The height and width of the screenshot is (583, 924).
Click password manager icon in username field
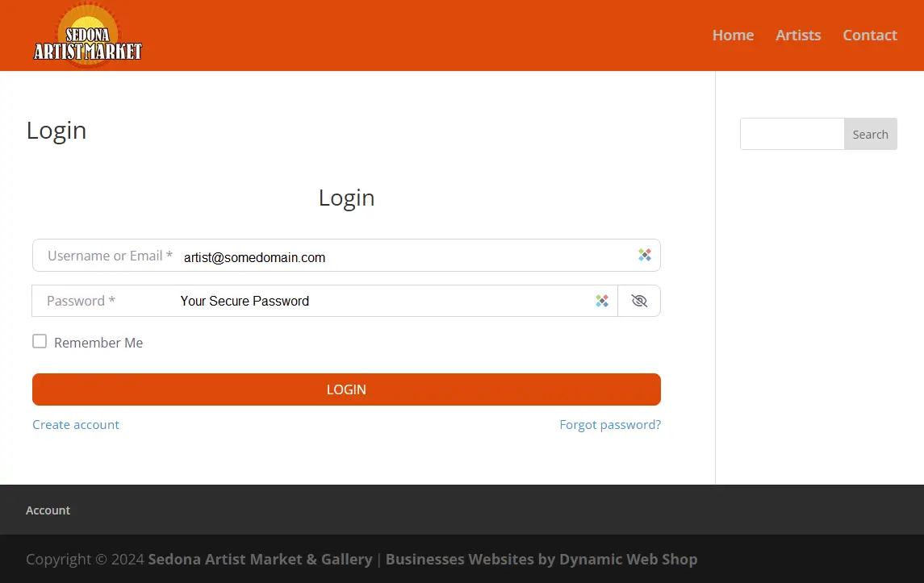pyautogui.click(x=644, y=255)
